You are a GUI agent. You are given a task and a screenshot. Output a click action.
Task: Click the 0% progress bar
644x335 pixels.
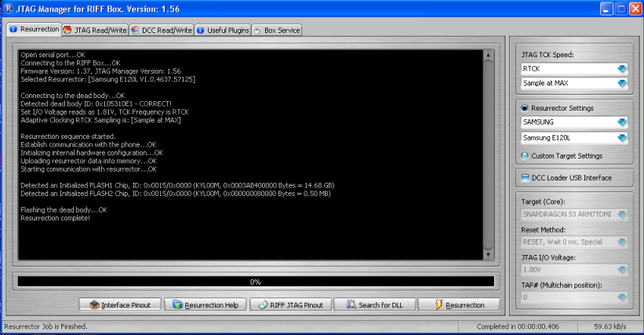click(x=256, y=282)
